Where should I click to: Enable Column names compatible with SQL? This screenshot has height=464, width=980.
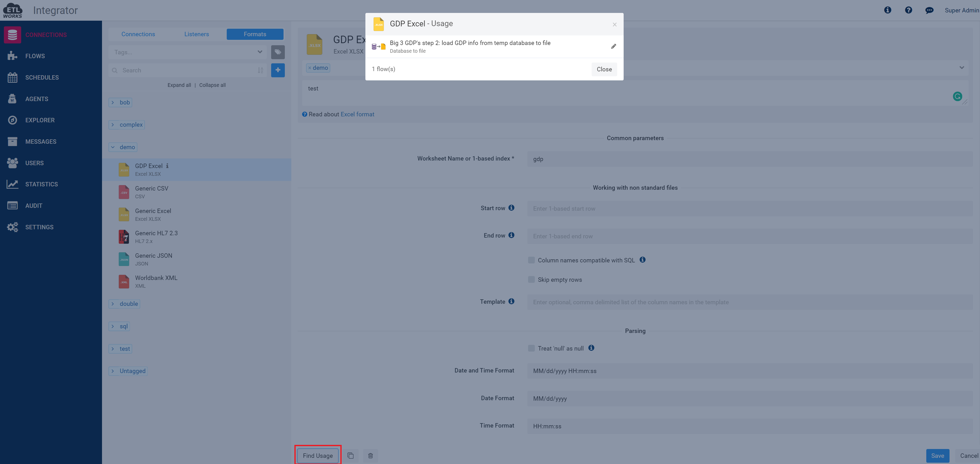[x=531, y=260]
